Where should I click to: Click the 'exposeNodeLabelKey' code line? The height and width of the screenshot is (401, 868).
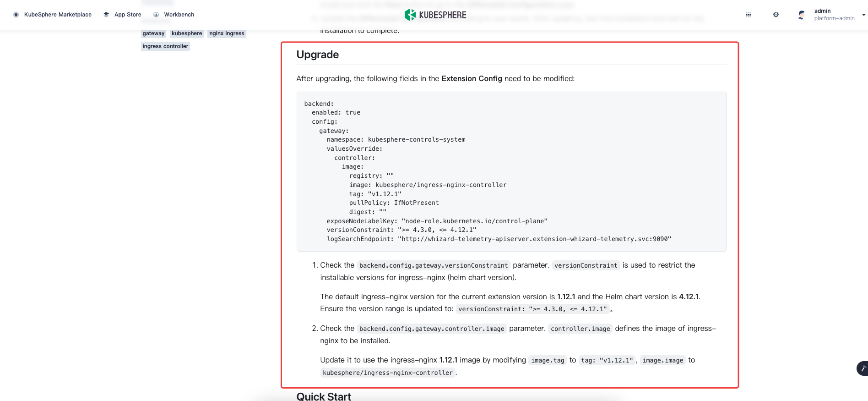point(437,221)
